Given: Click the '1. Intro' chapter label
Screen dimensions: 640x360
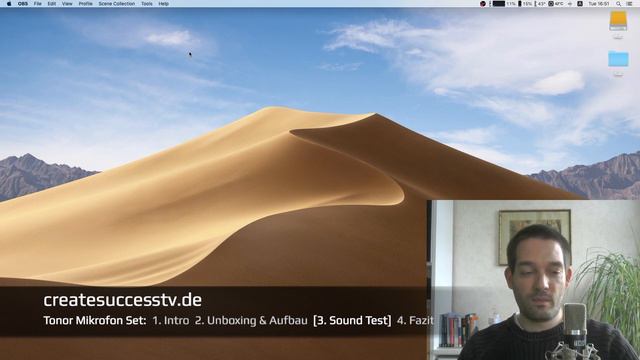Looking at the screenshot, I should coord(171,320).
